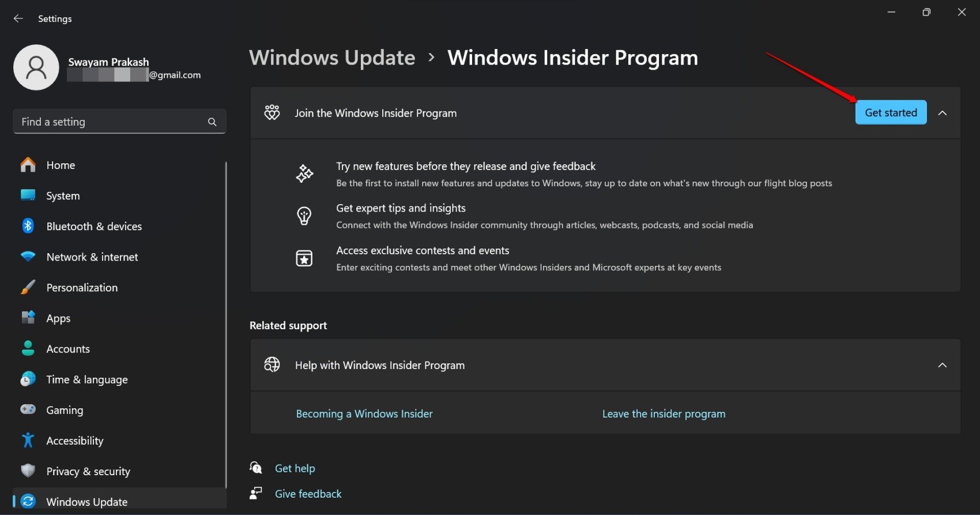Click the Privacy & security shield icon
The image size is (980, 515).
tap(28, 471)
